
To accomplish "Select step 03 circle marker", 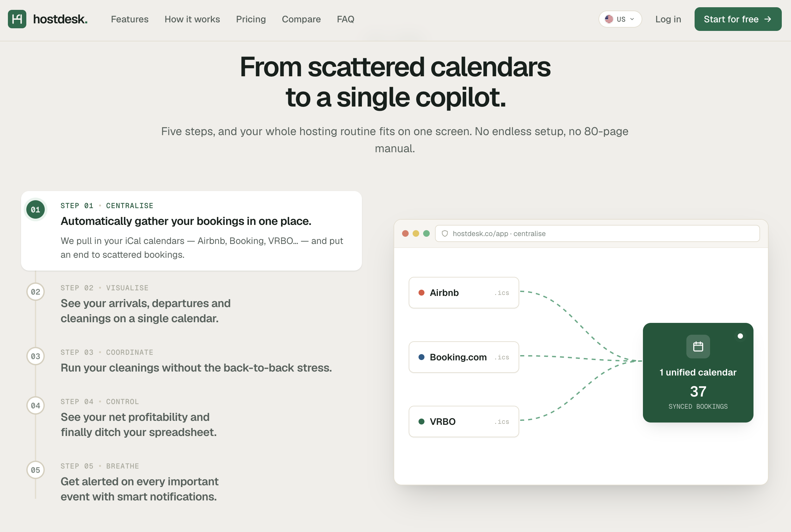I will 36,356.
